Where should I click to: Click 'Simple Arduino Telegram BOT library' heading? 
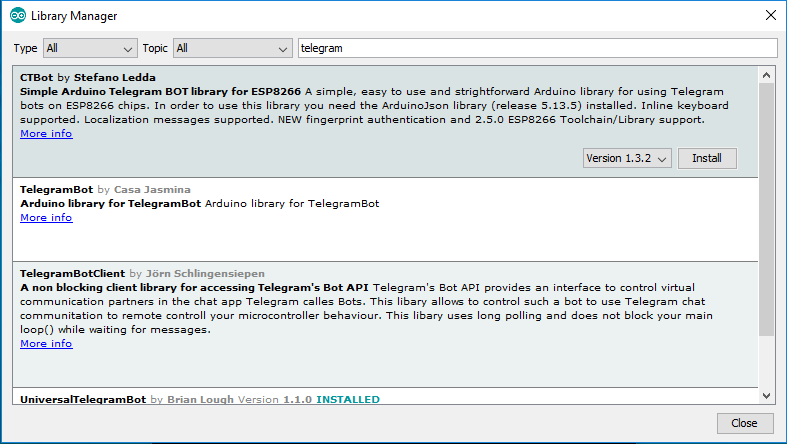(161, 91)
